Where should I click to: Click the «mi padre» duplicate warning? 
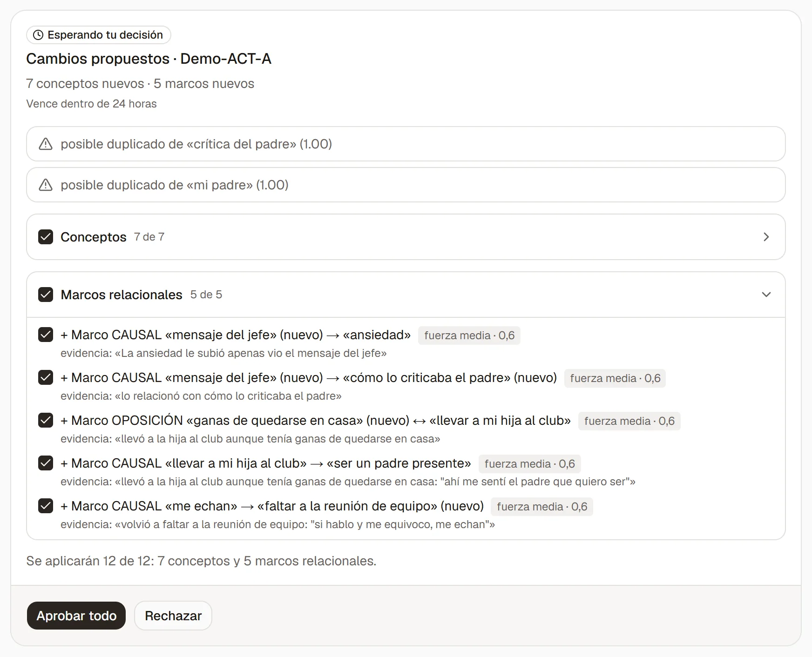point(406,185)
